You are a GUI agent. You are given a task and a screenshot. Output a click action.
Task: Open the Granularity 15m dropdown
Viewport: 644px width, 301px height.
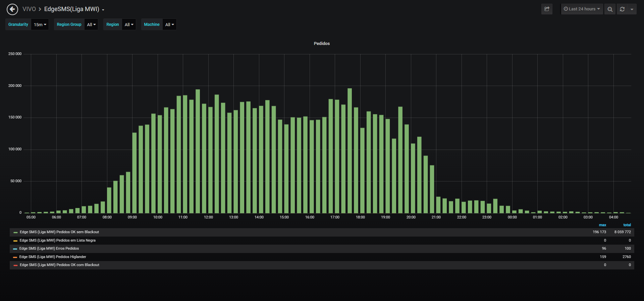tap(40, 24)
